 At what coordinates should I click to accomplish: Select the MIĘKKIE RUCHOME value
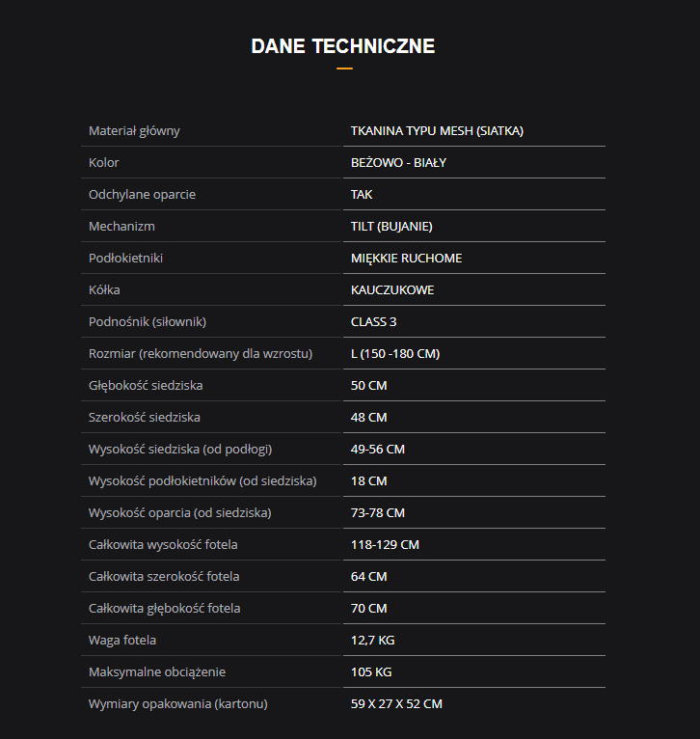407,259
